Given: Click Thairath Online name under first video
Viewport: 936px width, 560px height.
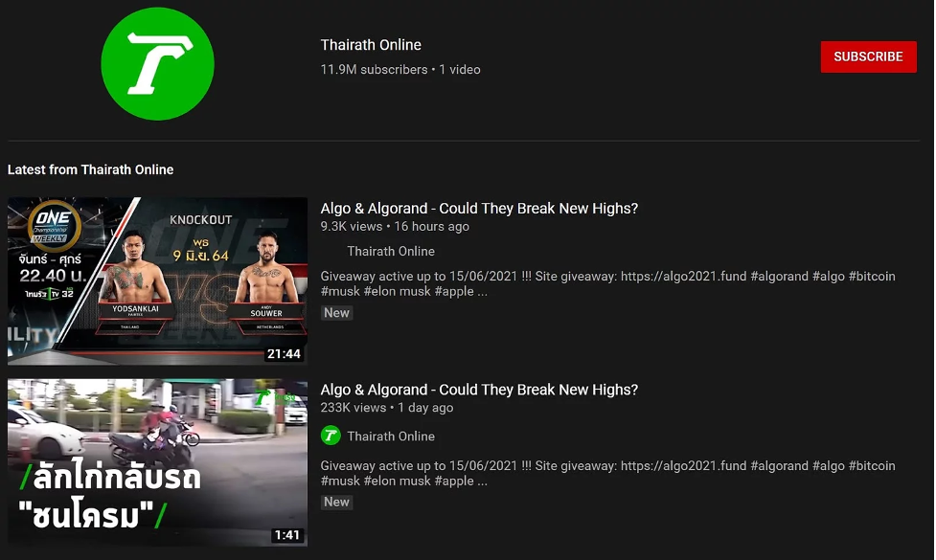Looking at the screenshot, I should pos(391,251).
